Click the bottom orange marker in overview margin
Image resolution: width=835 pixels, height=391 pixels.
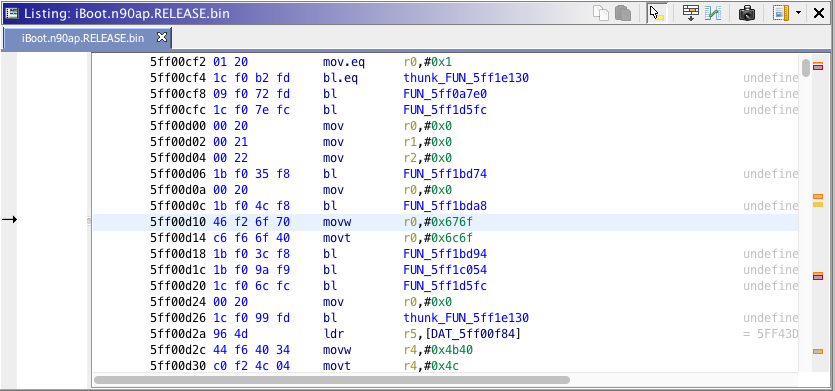coord(818,352)
